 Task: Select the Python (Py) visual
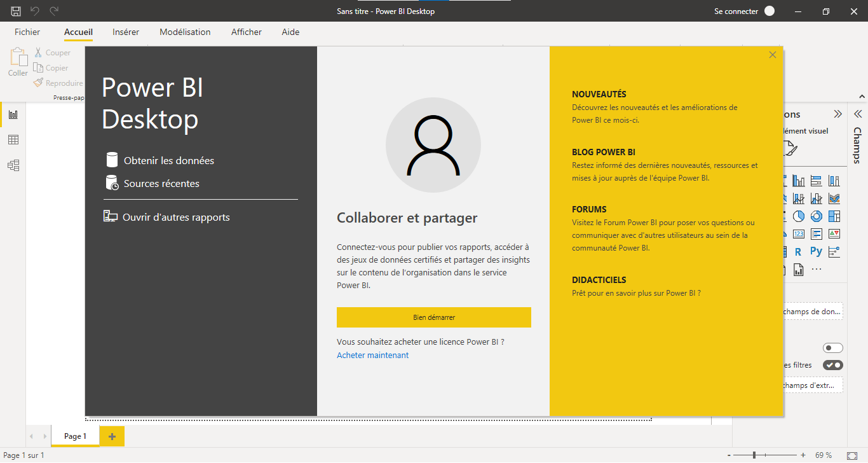[x=817, y=252]
